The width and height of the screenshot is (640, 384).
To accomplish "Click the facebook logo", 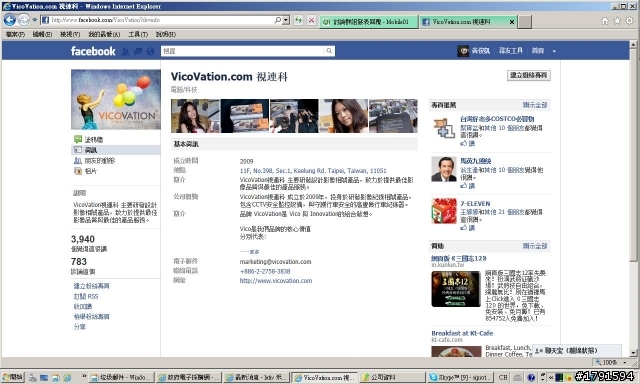I will tap(93, 51).
